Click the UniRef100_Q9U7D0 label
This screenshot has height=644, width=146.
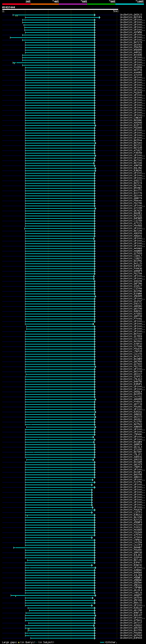click(131, 628)
